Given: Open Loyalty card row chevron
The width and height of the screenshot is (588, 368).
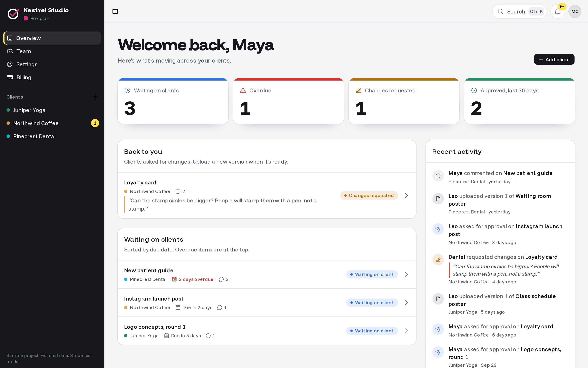Looking at the screenshot, I should click(406, 195).
